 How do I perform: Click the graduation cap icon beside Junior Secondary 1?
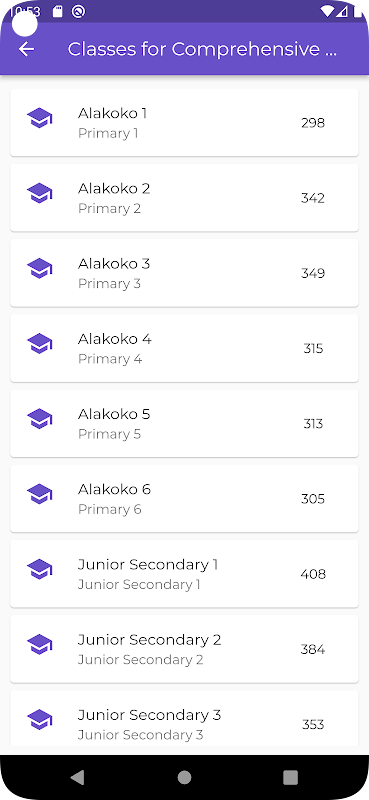coord(40,569)
